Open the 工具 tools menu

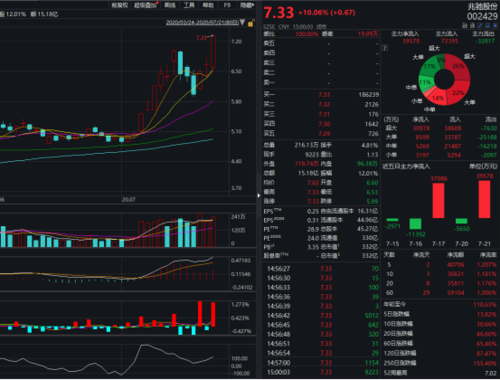pos(189,5)
